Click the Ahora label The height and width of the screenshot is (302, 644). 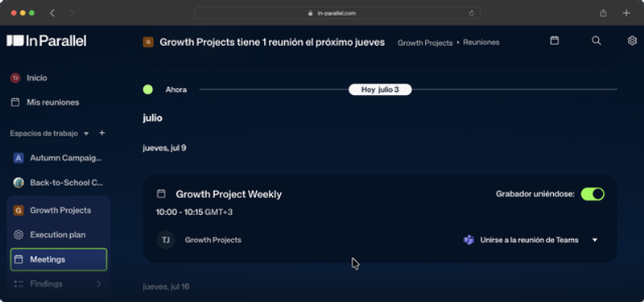(x=176, y=89)
